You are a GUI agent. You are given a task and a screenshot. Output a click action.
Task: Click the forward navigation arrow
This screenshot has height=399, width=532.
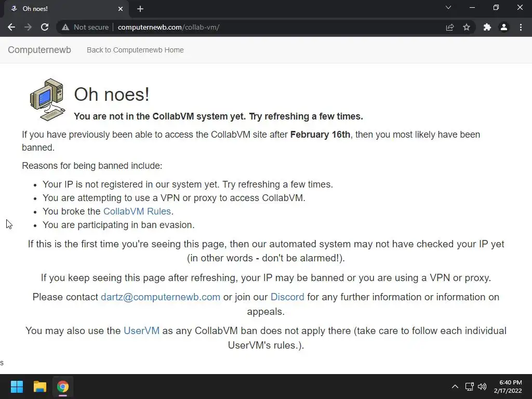(x=28, y=27)
